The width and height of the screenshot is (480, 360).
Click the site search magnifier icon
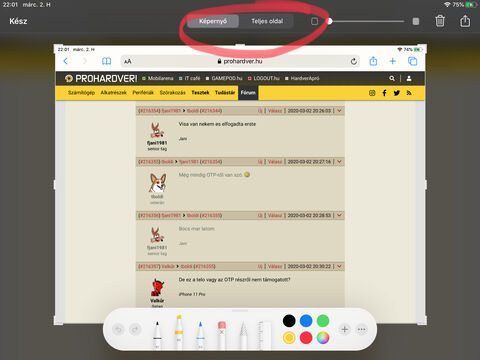pos(392,79)
